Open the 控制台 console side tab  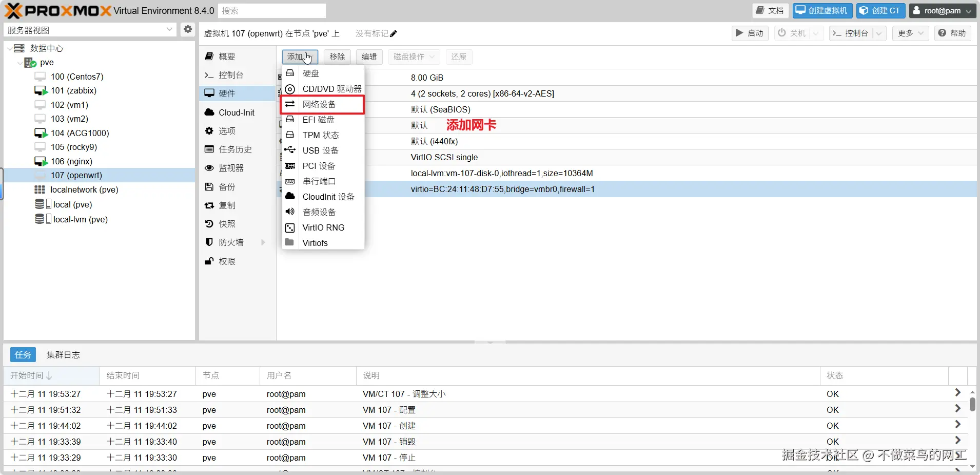[x=238, y=75]
